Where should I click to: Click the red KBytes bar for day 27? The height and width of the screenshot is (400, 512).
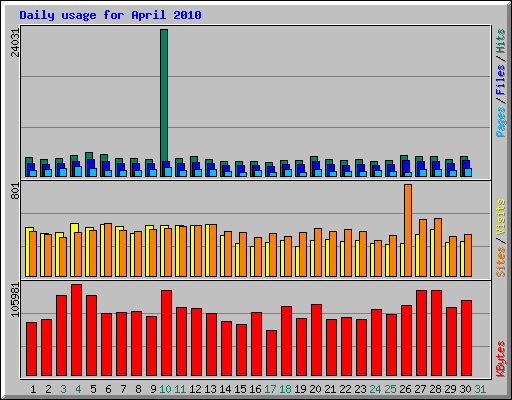click(x=421, y=333)
